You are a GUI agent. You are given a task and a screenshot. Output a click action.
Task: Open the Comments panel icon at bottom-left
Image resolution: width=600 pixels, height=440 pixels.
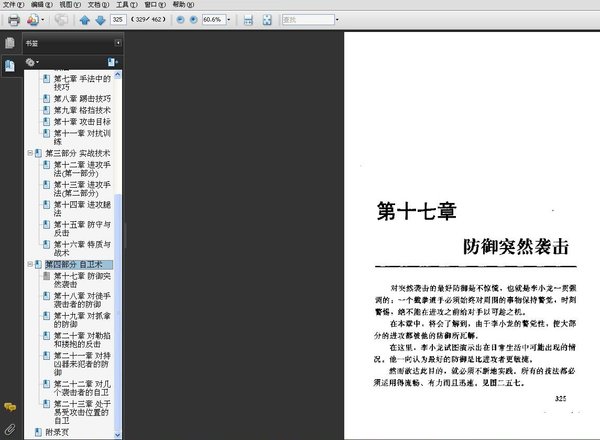(x=10, y=407)
